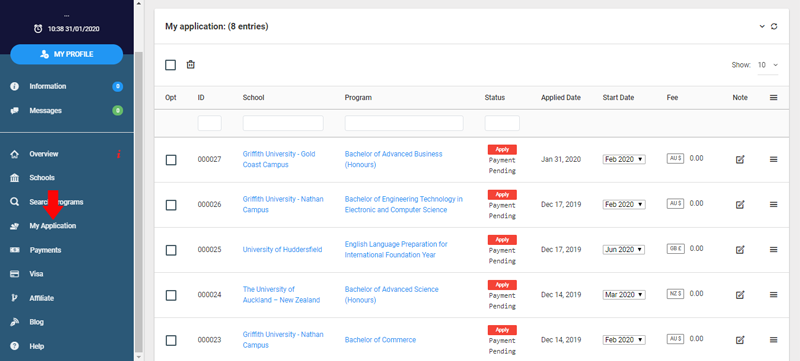Edit note for application 000025
Viewport: 800px width, 361px height.
tap(740, 249)
